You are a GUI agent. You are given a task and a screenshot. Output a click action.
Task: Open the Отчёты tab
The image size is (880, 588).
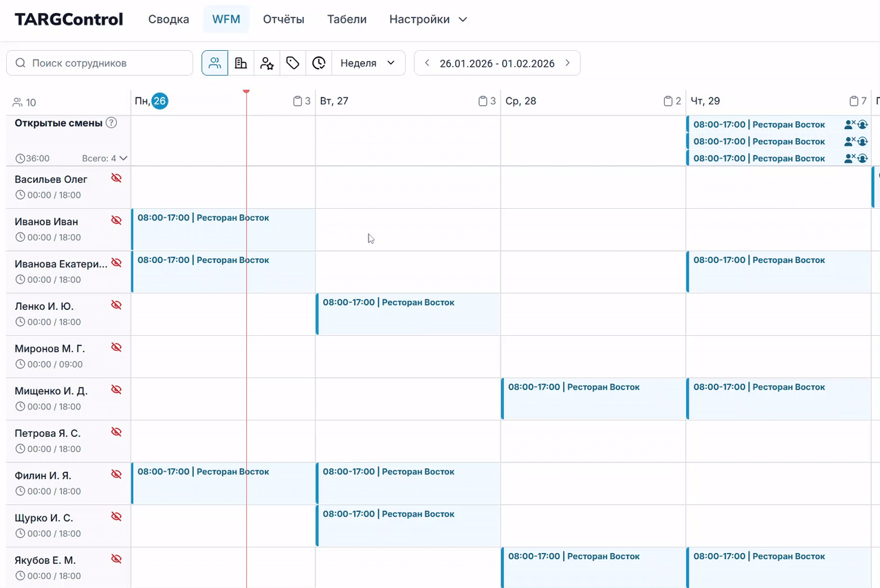[283, 19]
